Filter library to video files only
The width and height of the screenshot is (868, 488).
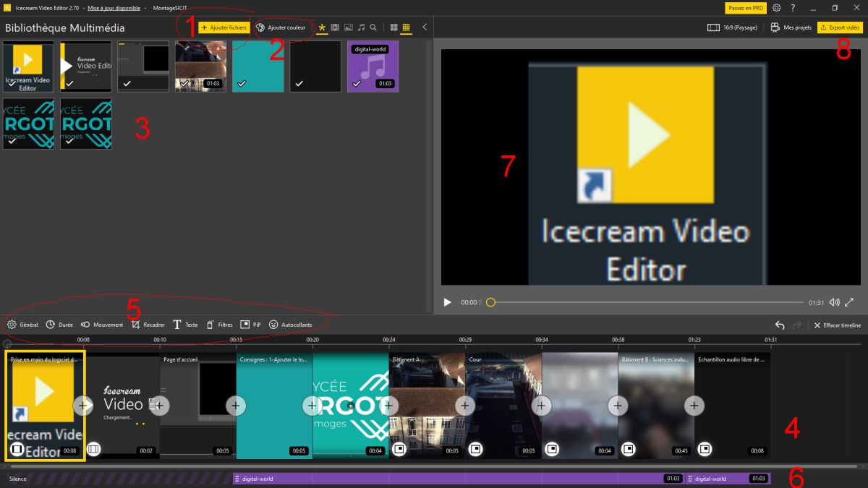click(x=335, y=27)
